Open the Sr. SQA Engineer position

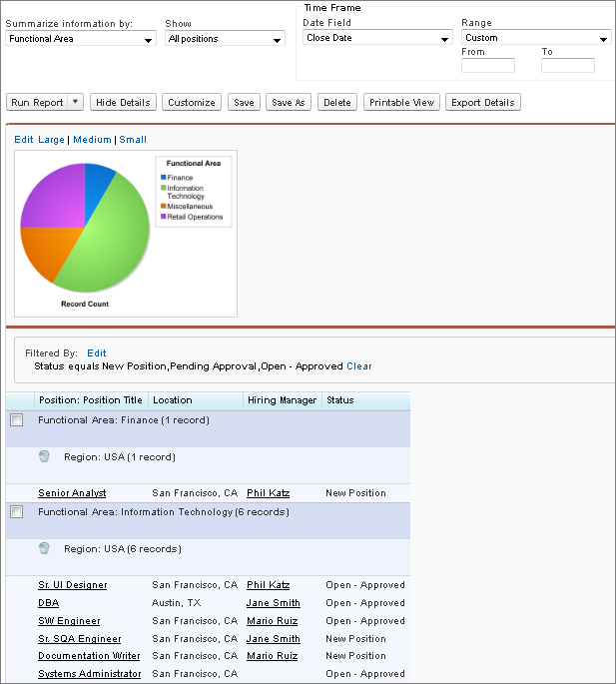pos(80,639)
